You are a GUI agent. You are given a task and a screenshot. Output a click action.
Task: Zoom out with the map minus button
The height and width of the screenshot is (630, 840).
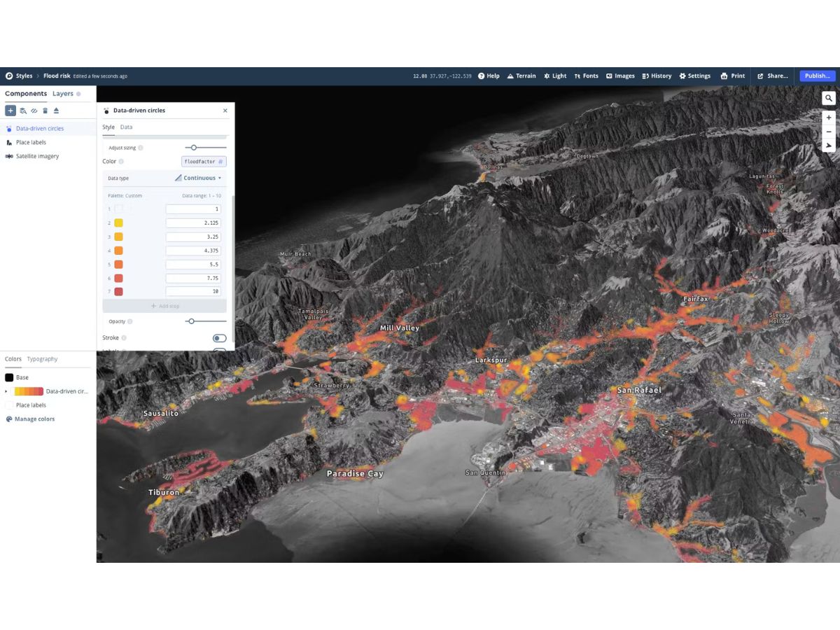(x=829, y=132)
